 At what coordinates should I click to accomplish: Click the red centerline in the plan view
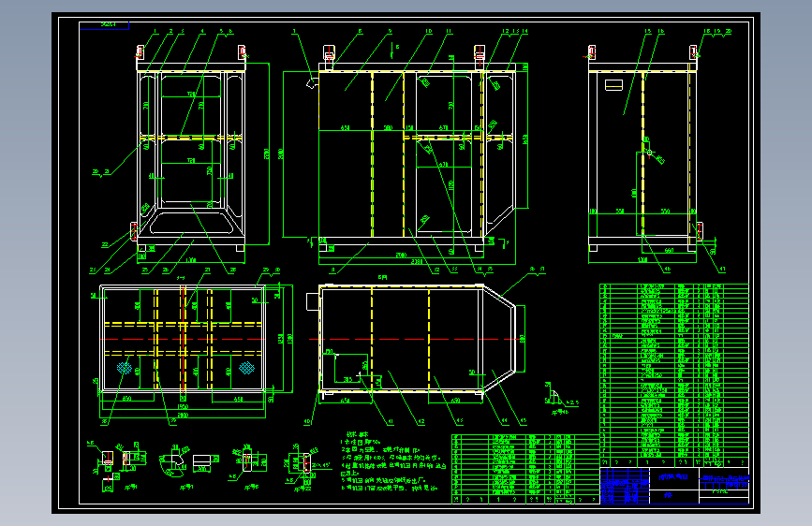point(183,339)
